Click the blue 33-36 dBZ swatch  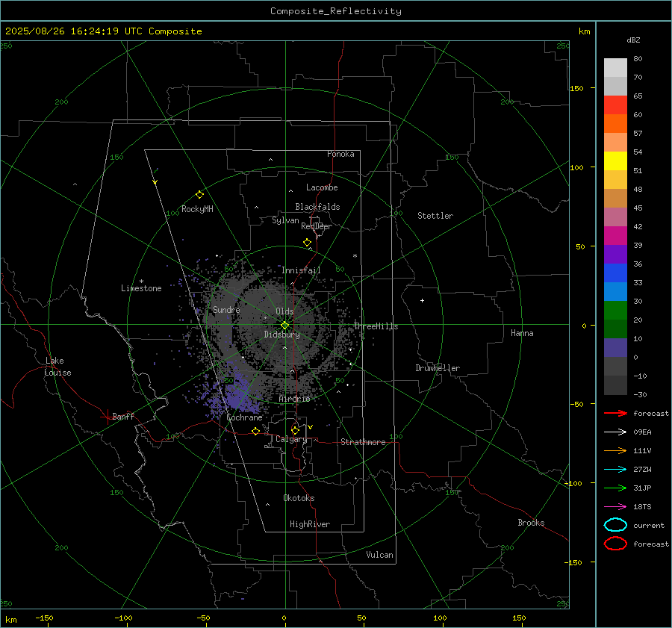pyautogui.click(x=615, y=273)
